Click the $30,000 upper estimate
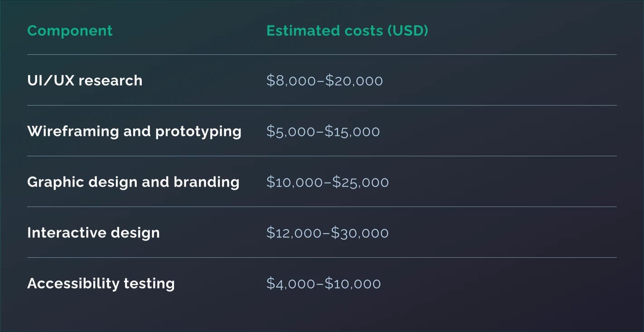 coord(360,233)
